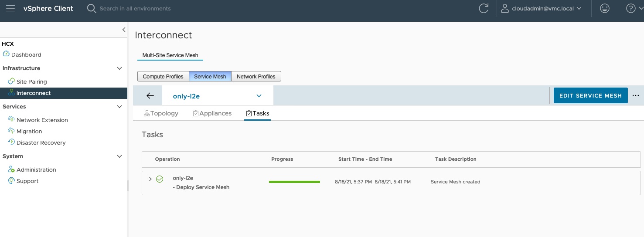Open the Disaster Recovery page
Viewport: 644px width, 237px height.
(x=41, y=142)
